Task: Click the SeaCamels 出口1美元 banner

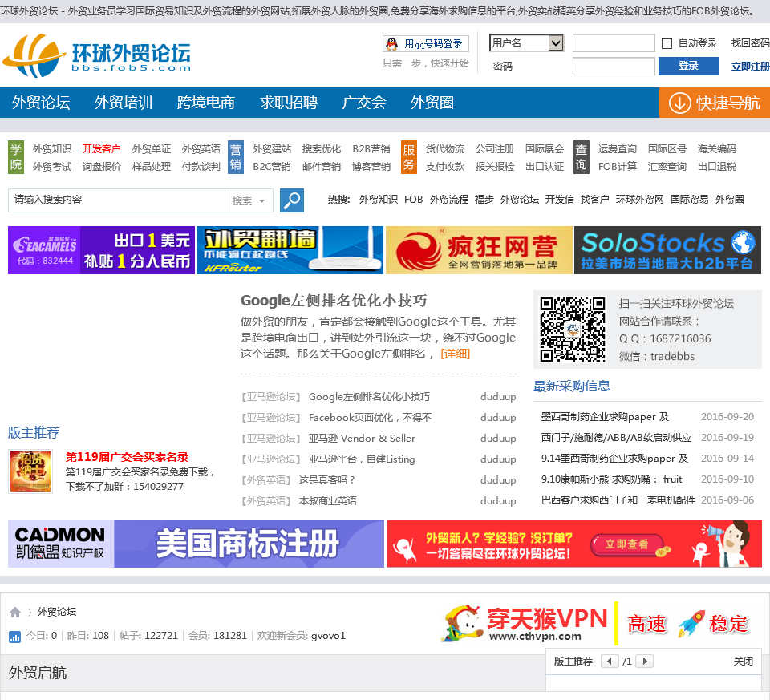Action: [x=101, y=250]
